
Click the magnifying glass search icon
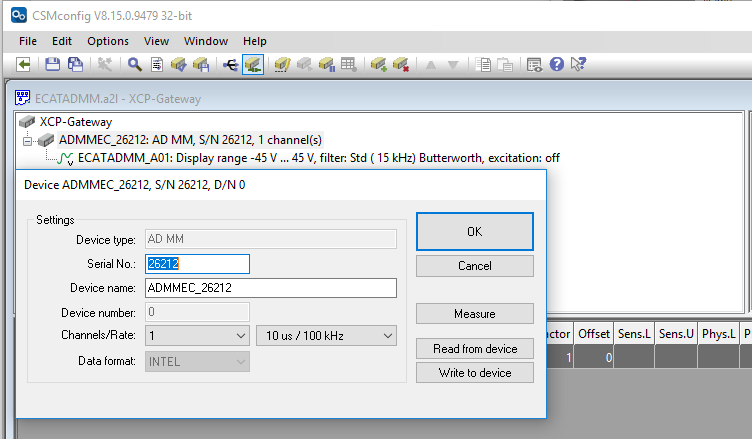tap(134, 64)
